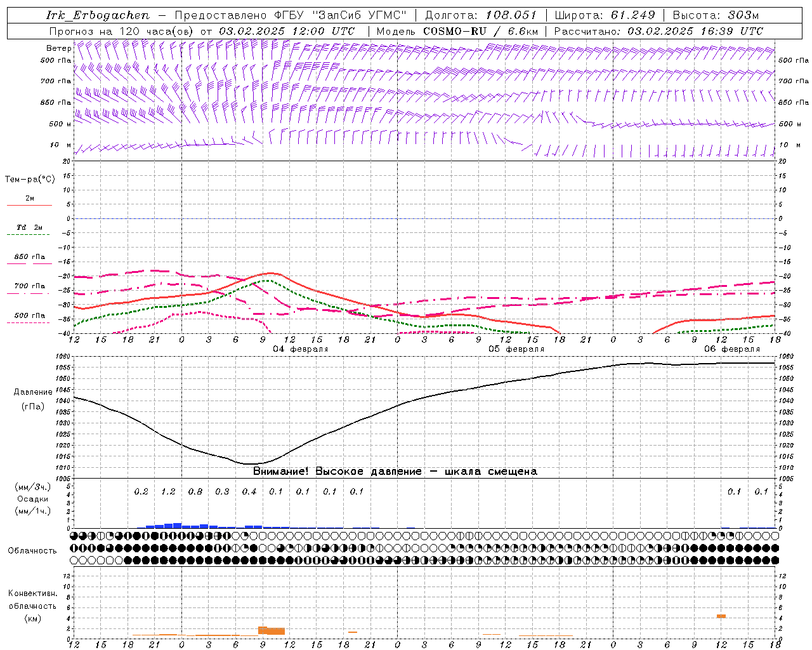Click the longitude value Долгота: 108.051
The width and height of the screenshot is (812, 650).
coord(481,15)
